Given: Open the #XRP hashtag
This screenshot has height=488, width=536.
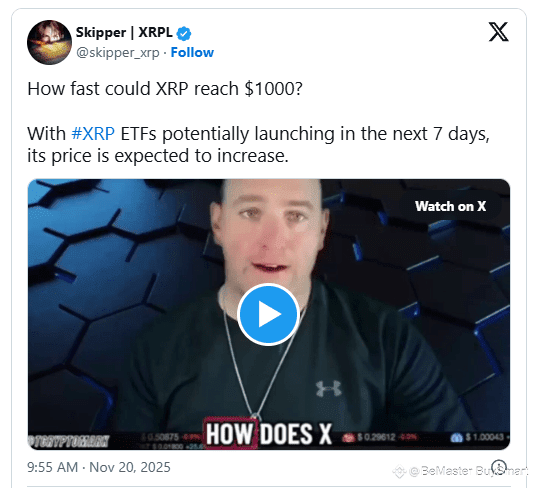Looking at the screenshot, I should [x=93, y=134].
